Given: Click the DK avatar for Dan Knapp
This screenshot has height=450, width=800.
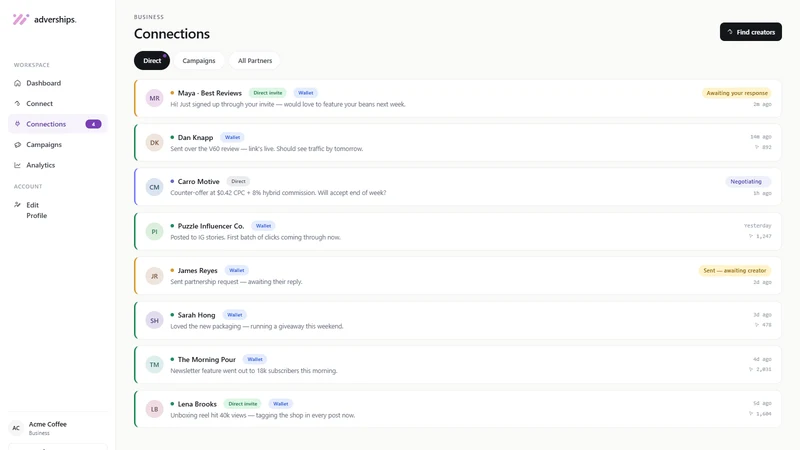Looking at the screenshot, I should [x=155, y=143].
